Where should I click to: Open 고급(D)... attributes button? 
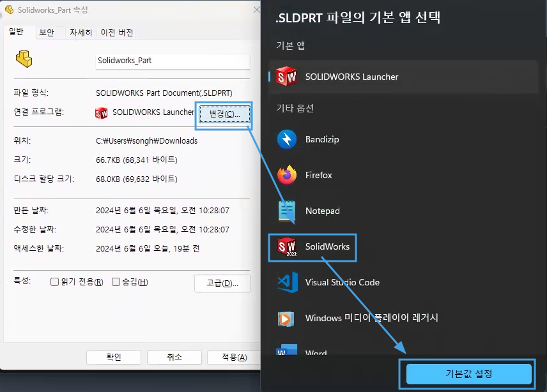pyautogui.click(x=222, y=283)
